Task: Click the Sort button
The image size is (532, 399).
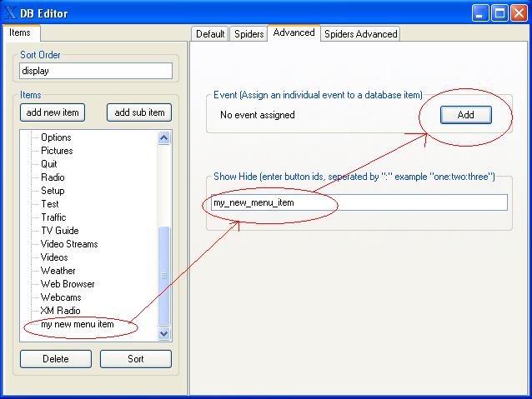Action: [x=136, y=359]
